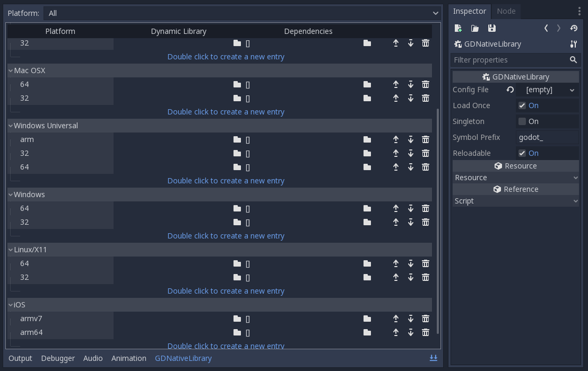588x371 pixels.
Task: Move the Linux/X11 32 entry up
Action: click(x=395, y=277)
